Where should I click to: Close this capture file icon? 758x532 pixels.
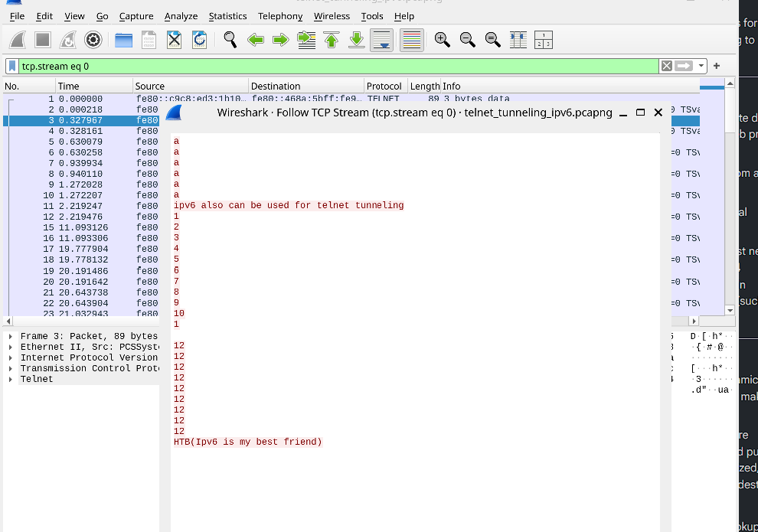point(174,40)
